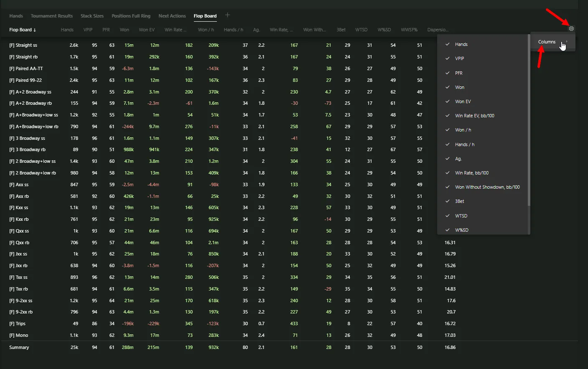588x369 pixels.
Task: Toggle the Flop Board sort arrow
Action: point(35,30)
